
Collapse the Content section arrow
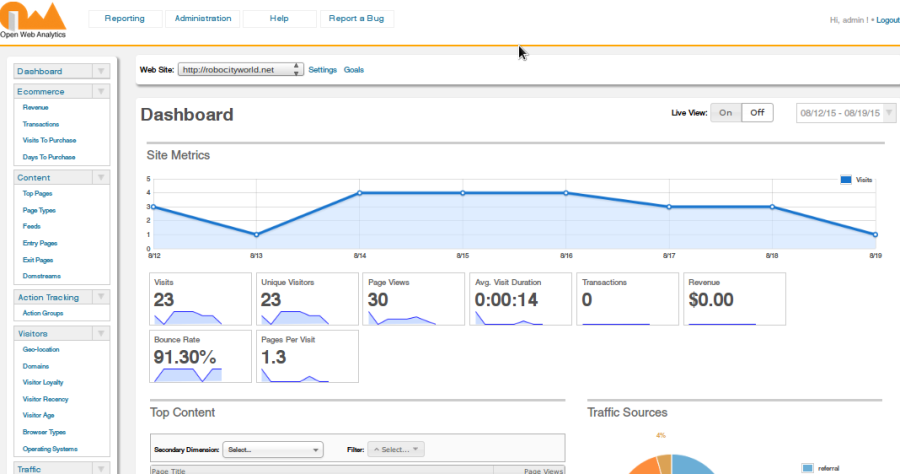point(100,177)
